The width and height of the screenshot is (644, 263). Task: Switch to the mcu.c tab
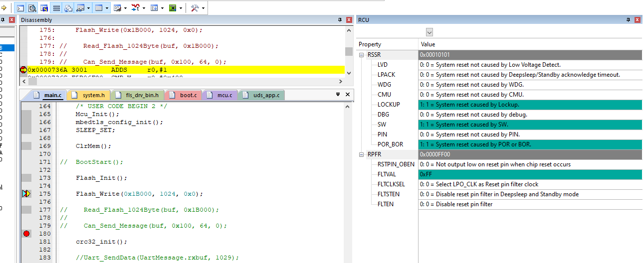click(x=220, y=95)
